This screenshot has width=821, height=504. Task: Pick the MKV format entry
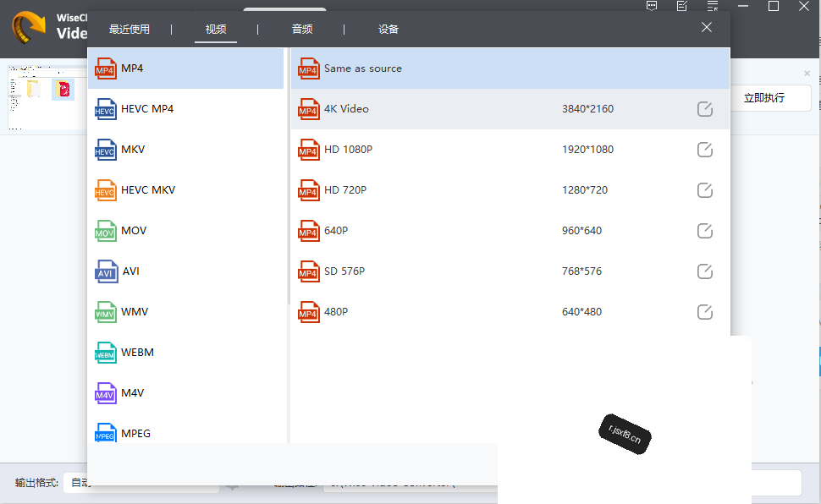tap(185, 150)
